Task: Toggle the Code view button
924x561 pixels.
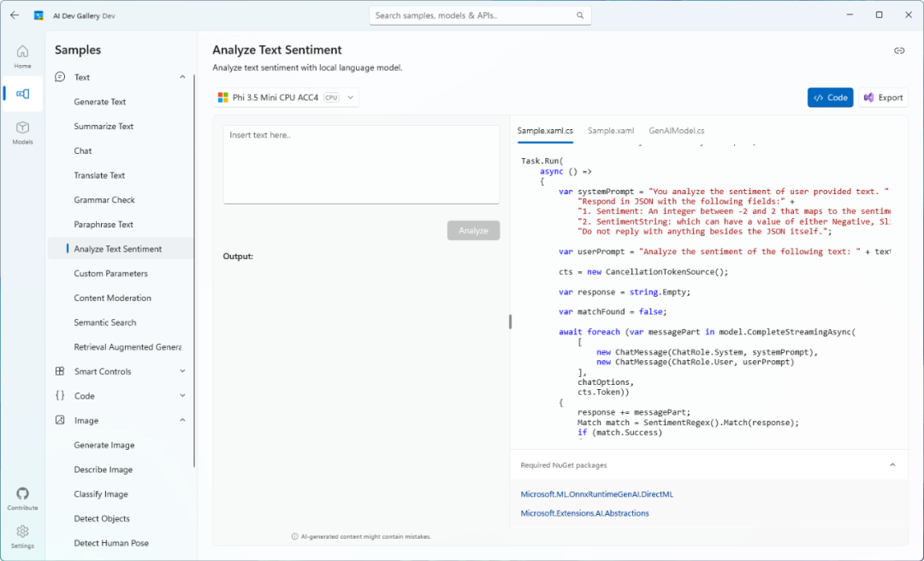Action: (x=830, y=97)
